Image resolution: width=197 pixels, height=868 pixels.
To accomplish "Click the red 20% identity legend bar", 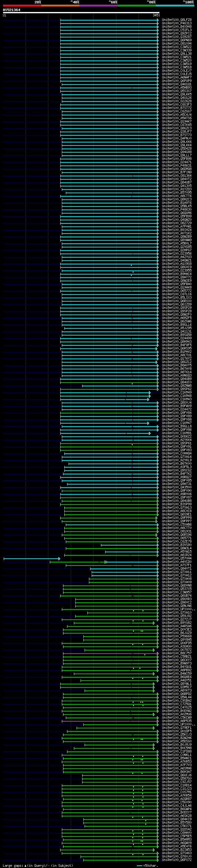I will point(22,6).
